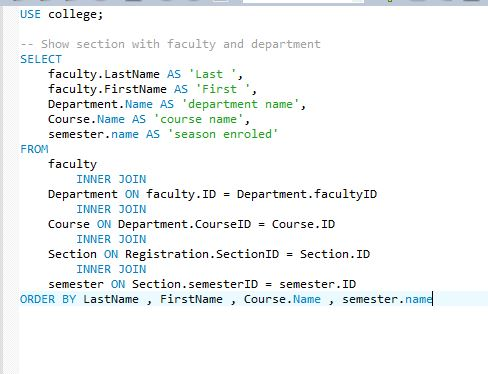Click the FROM keyword

34,149
